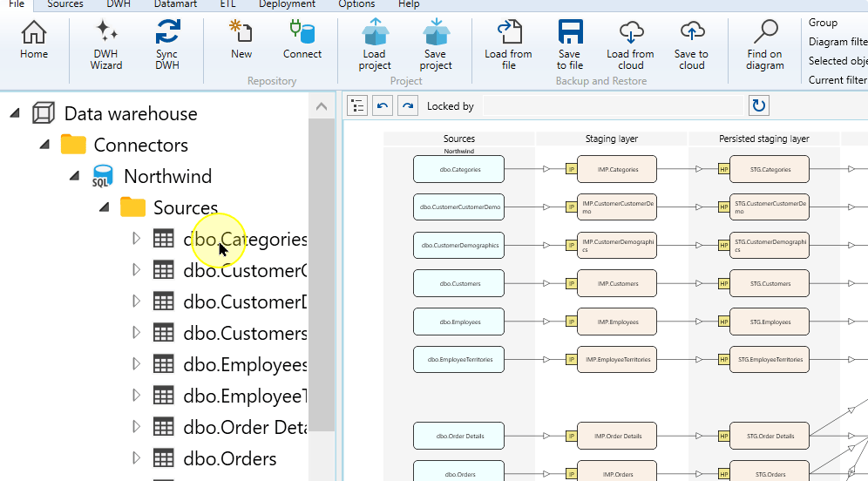
Task: Click the Current filter option
Action: [x=837, y=79]
